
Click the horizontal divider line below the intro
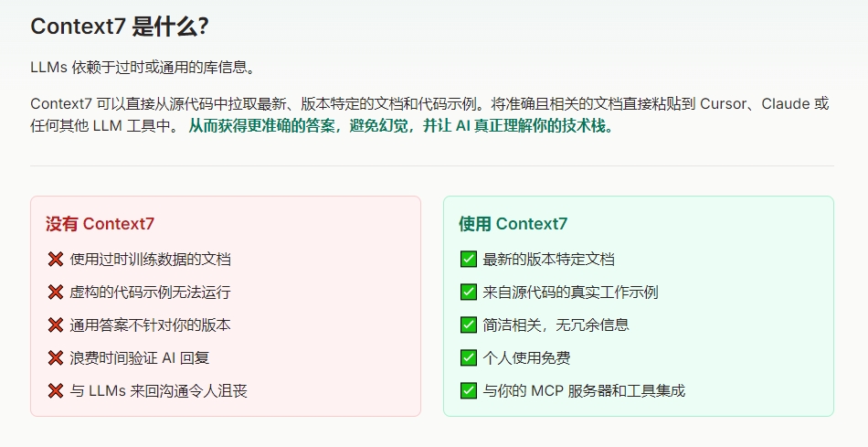pyautogui.click(x=432, y=165)
